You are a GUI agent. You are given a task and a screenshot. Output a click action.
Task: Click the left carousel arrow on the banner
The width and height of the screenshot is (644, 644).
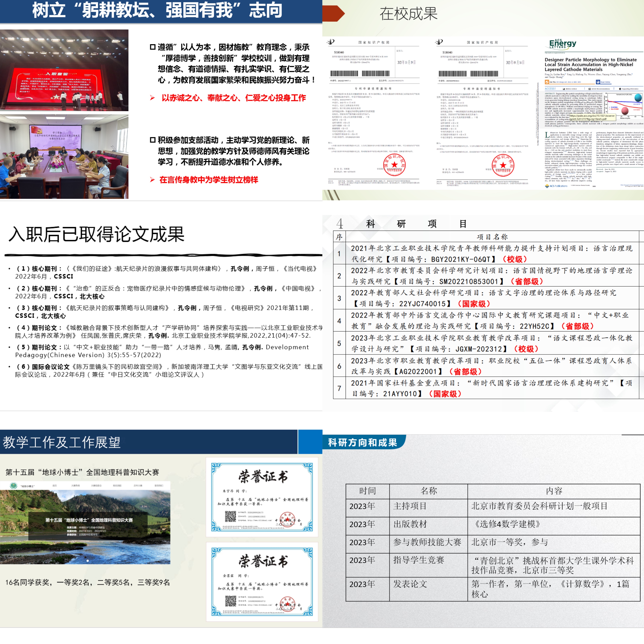(x=5, y=527)
